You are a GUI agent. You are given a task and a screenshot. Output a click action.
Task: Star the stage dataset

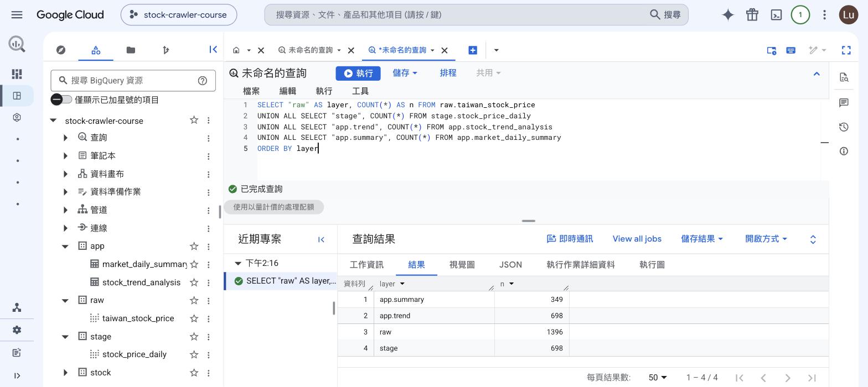194,336
